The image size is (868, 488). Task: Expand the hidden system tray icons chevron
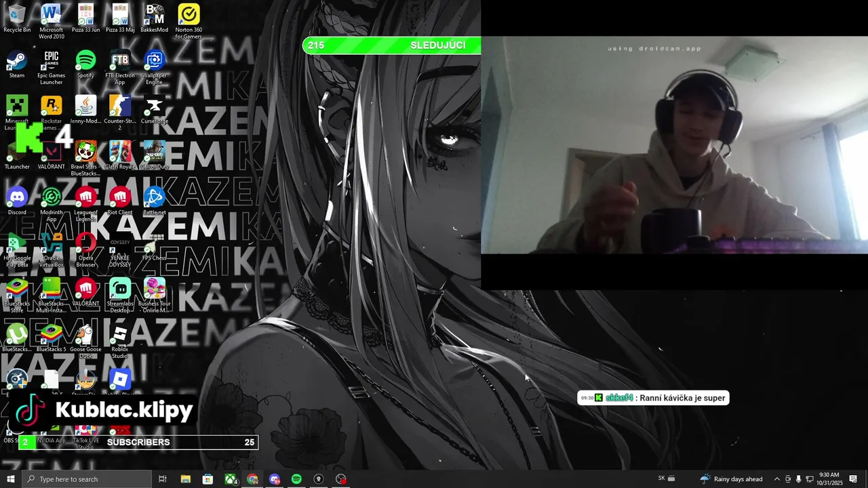point(777,479)
